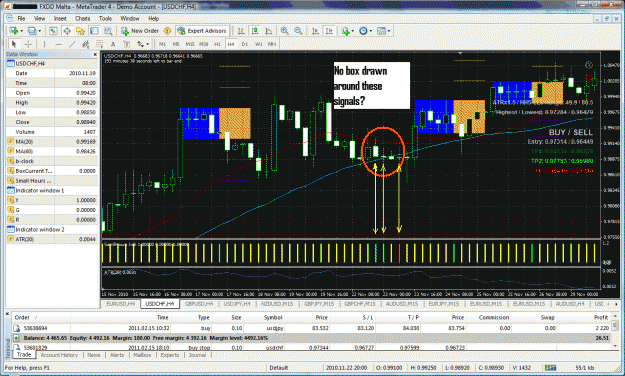Screen dimensions: 625x376
Task: Toggle the Data Window toolbar icon
Action: [67, 31]
